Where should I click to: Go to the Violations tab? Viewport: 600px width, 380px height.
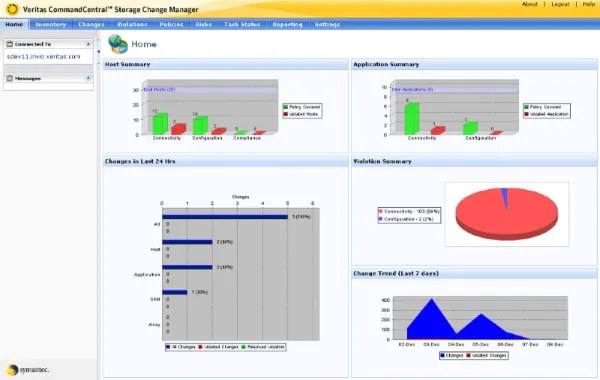[132, 24]
